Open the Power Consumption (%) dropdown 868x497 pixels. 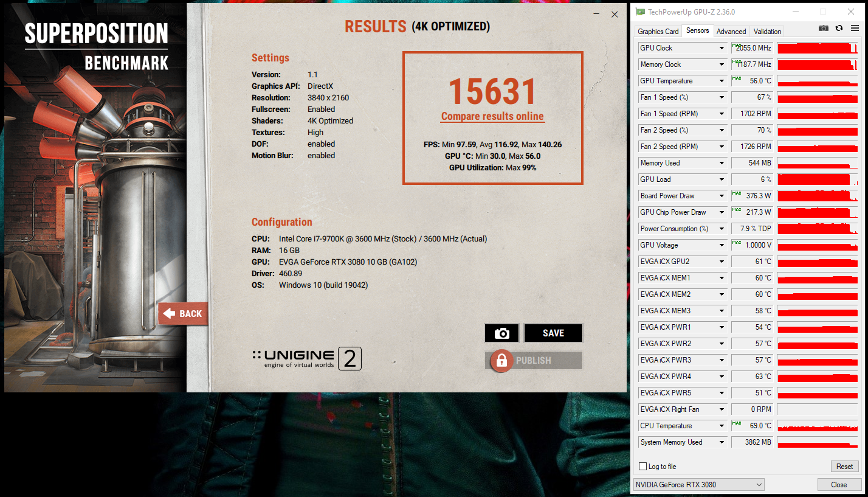(x=722, y=229)
